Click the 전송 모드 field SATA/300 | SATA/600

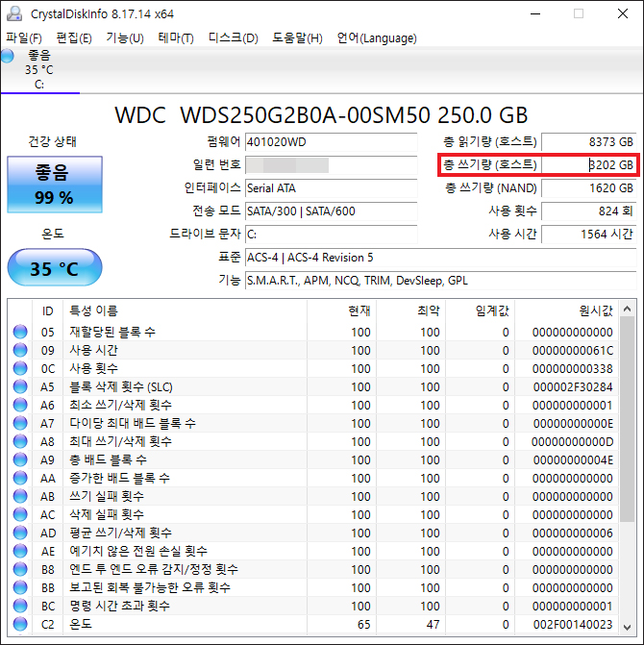click(x=331, y=211)
